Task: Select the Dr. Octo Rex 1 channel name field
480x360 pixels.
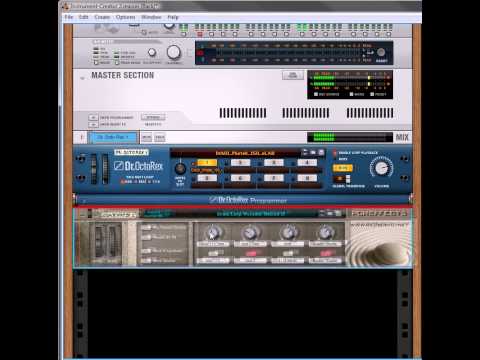Action: pos(112,137)
